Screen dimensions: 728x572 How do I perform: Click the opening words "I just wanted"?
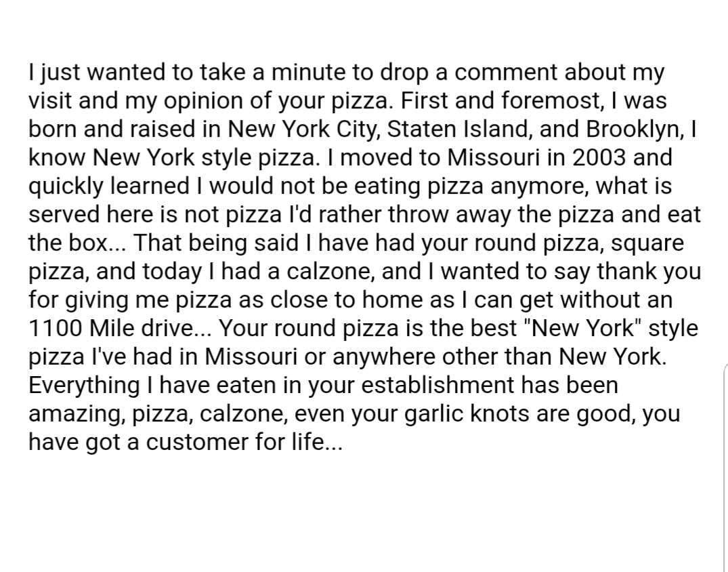[97, 73]
